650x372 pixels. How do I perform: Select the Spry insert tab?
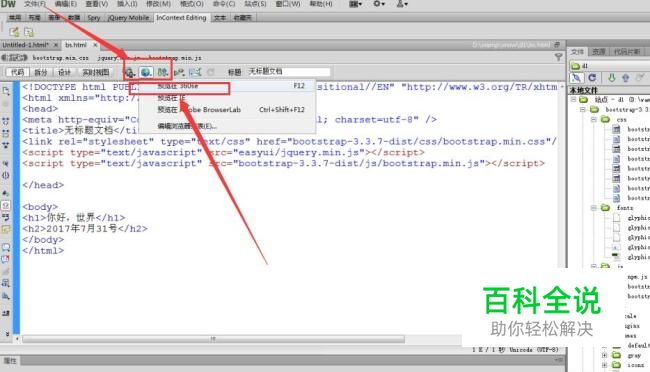[94, 18]
